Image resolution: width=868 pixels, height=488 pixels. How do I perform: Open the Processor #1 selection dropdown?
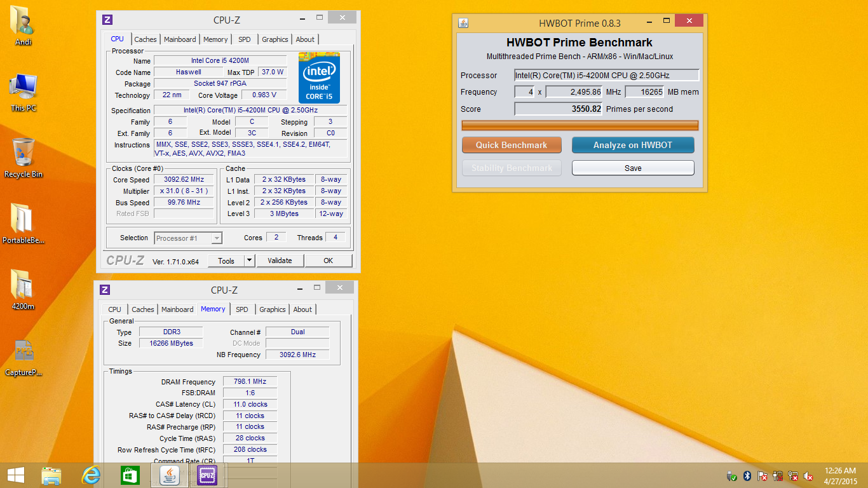(188, 238)
